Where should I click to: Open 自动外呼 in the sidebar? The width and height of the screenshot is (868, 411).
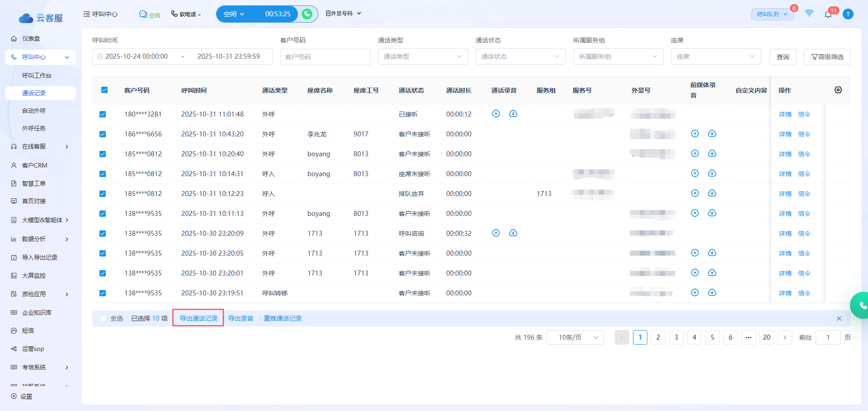coord(34,111)
